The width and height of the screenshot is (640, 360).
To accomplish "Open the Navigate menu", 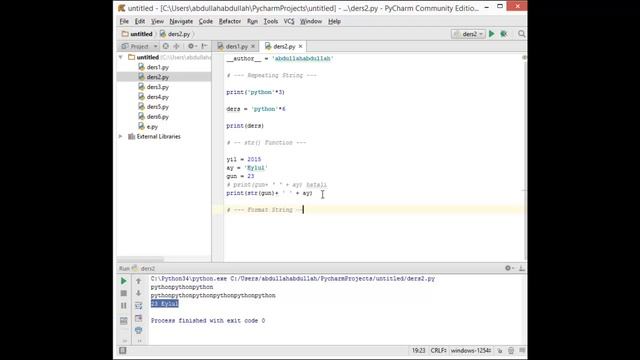I will tap(181, 21).
